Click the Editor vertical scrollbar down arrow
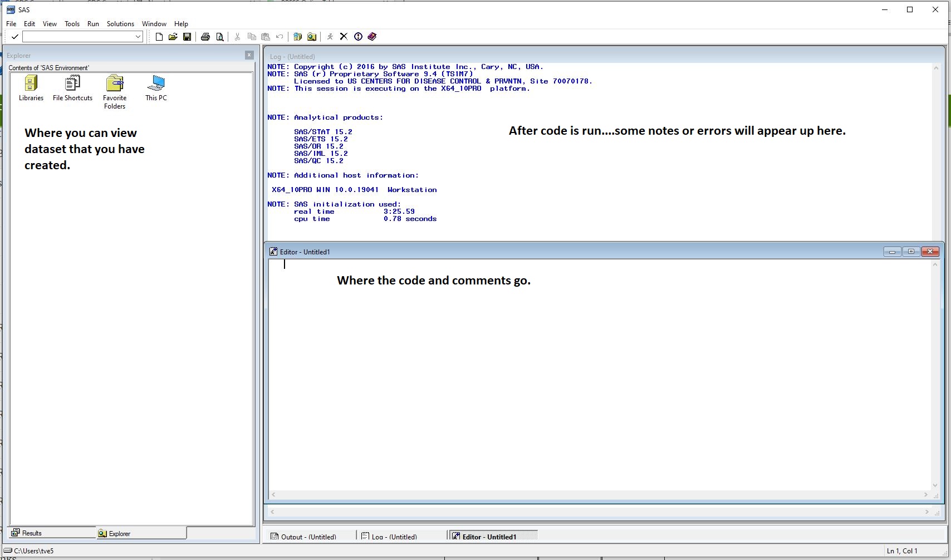The image size is (951, 560). (934, 485)
